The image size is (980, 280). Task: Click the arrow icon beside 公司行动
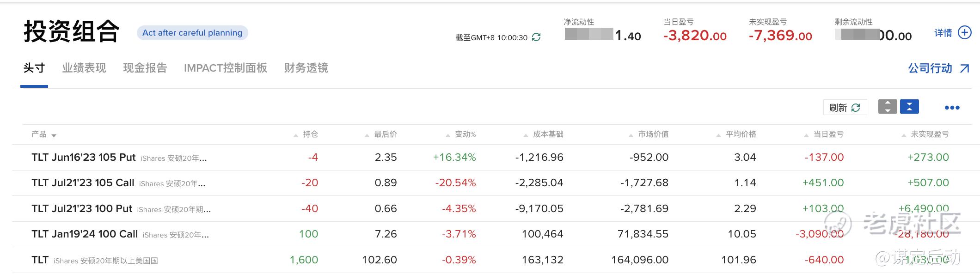tap(965, 68)
